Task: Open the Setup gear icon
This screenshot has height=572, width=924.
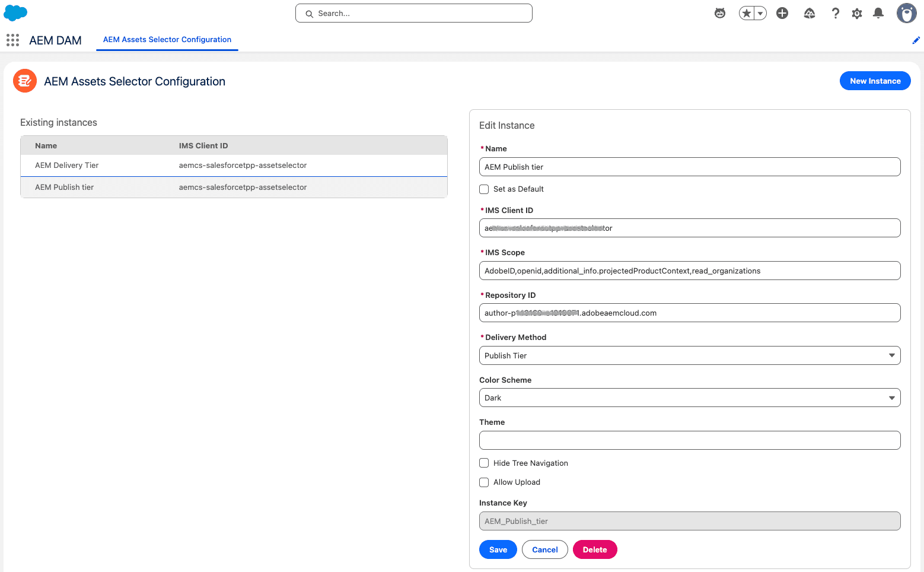Action: coord(857,13)
